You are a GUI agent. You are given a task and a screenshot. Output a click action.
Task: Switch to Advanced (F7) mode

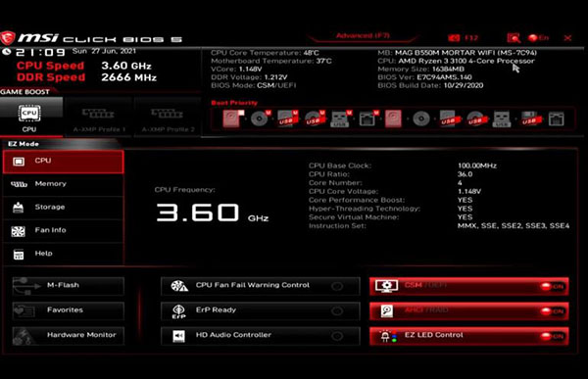tap(363, 36)
